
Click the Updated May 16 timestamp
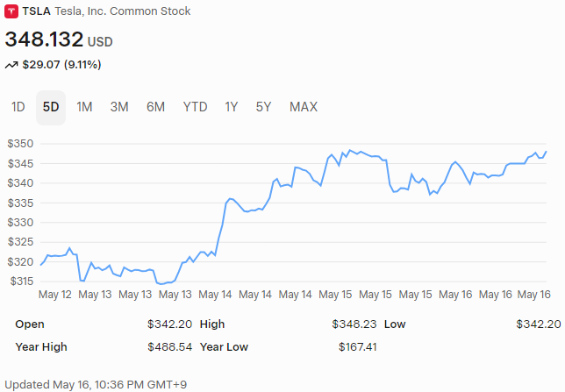pyautogui.click(x=96, y=384)
